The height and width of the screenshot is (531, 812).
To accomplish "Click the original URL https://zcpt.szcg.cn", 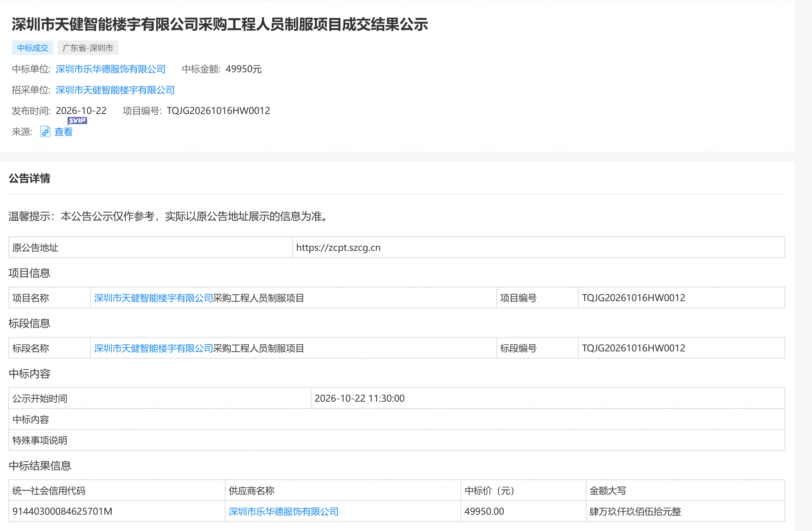I will tap(338, 248).
